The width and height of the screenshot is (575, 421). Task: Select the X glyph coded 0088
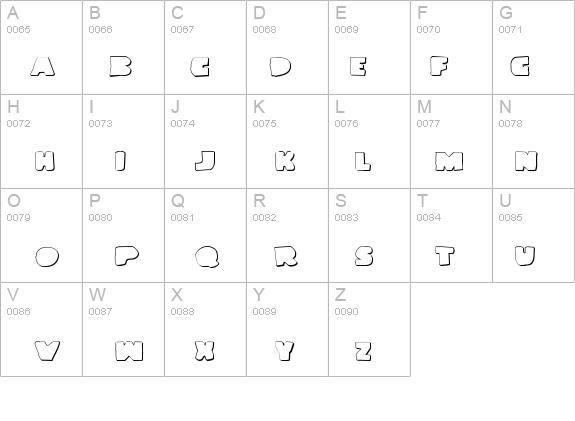click(205, 329)
